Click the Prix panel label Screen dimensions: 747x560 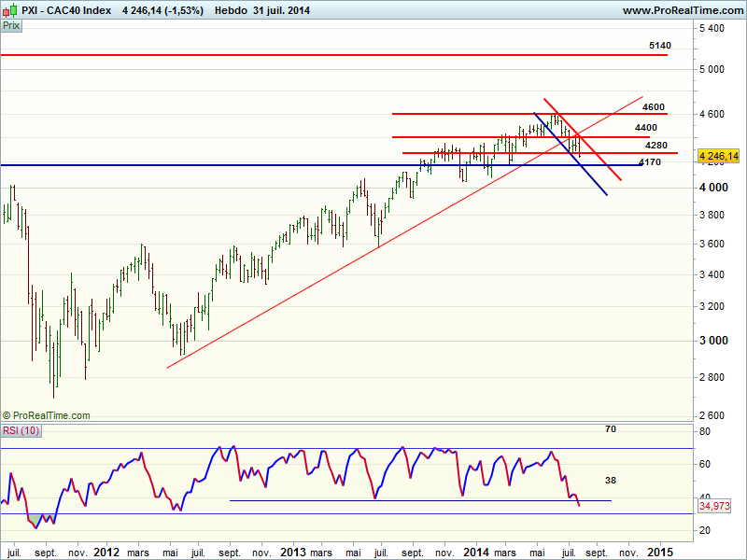(11, 26)
